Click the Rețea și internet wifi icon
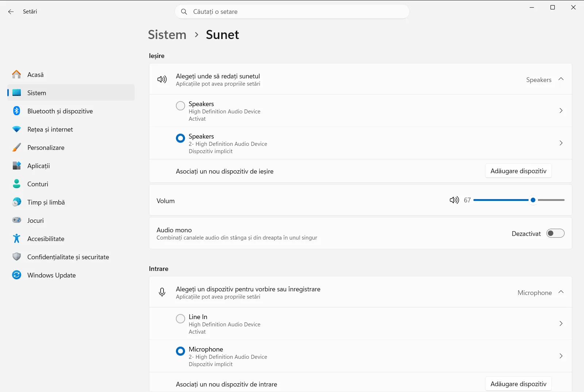The height and width of the screenshot is (392, 584). 16,129
